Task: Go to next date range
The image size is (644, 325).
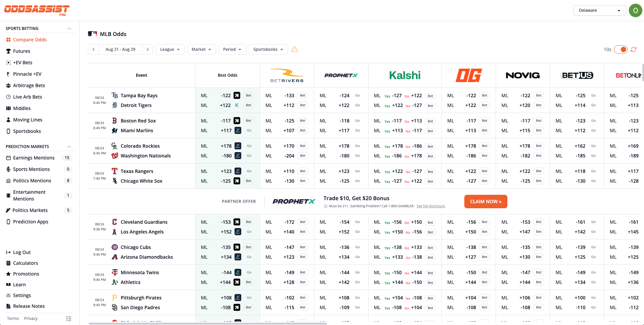Action: click(147, 49)
